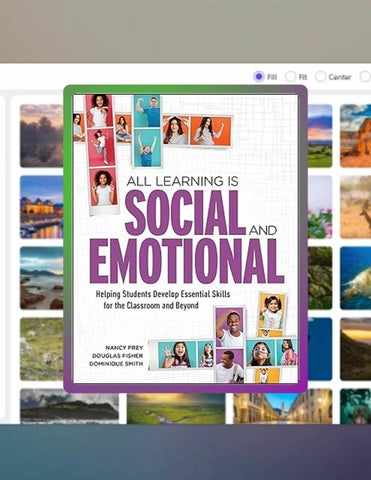The image size is (371, 480).
Task: Choose the grassy meadow wallpaper thumbnail
Action: point(42,349)
